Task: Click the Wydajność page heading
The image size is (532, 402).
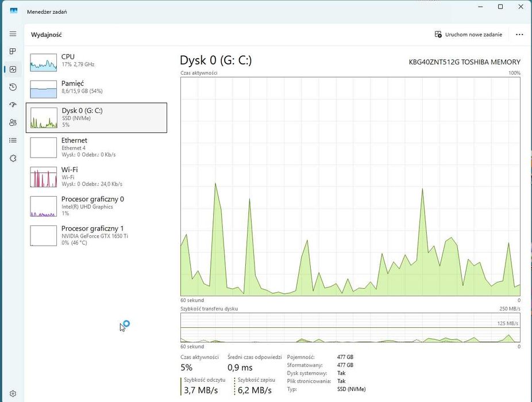Action: tap(46, 35)
